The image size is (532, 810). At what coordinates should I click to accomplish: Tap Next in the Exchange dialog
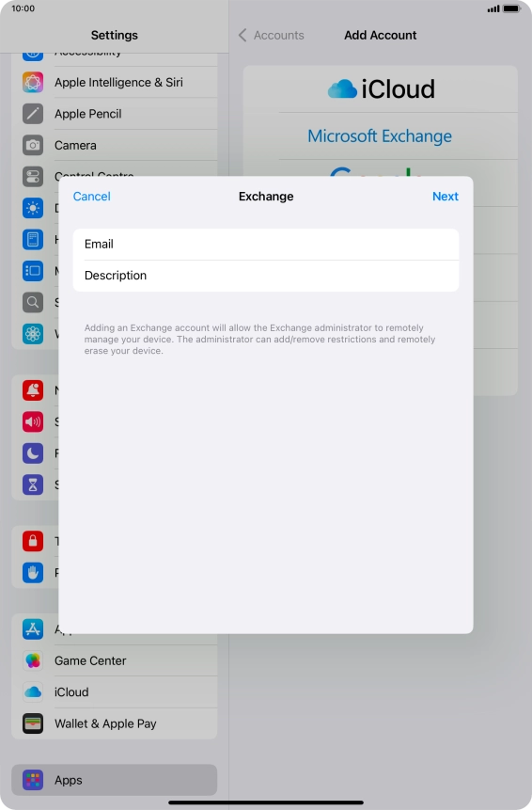446,197
